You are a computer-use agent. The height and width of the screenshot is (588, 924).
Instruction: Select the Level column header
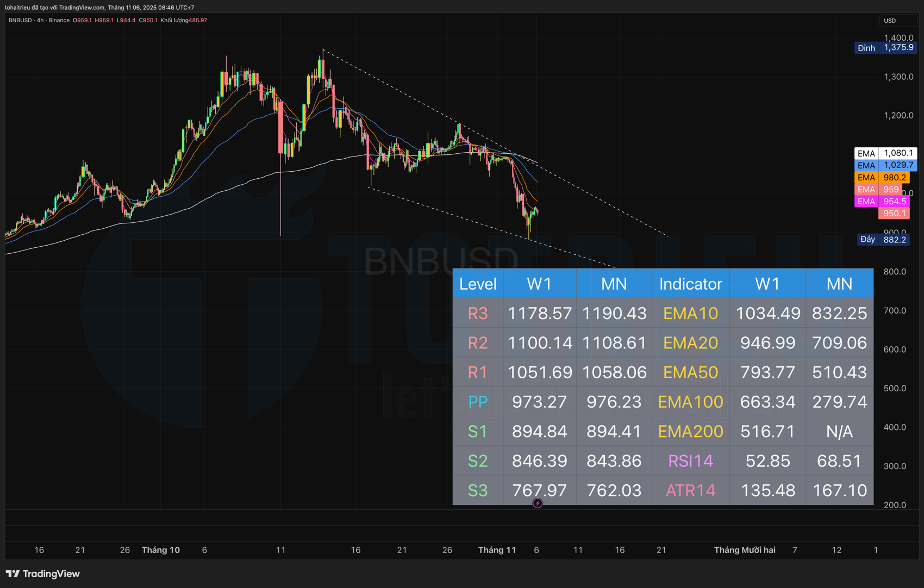click(x=478, y=284)
